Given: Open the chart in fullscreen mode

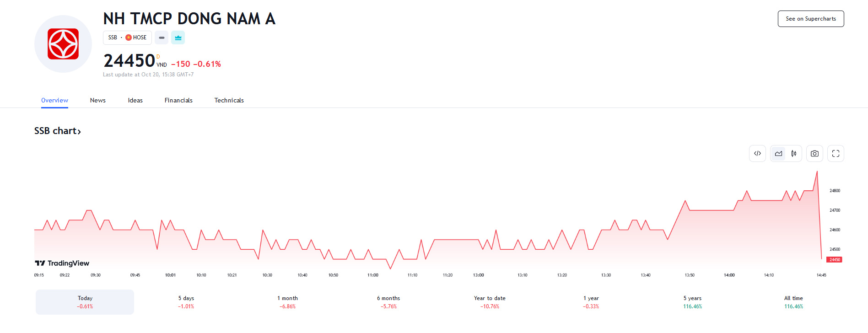Looking at the screenshot, I should [x=836, y=154].
